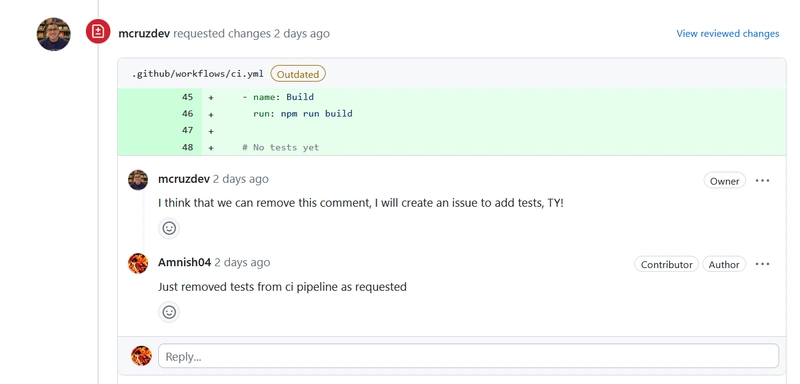Click mcruzdev username in comment thread
Viewport: 800px width, 384px height.
coord(184,179)
